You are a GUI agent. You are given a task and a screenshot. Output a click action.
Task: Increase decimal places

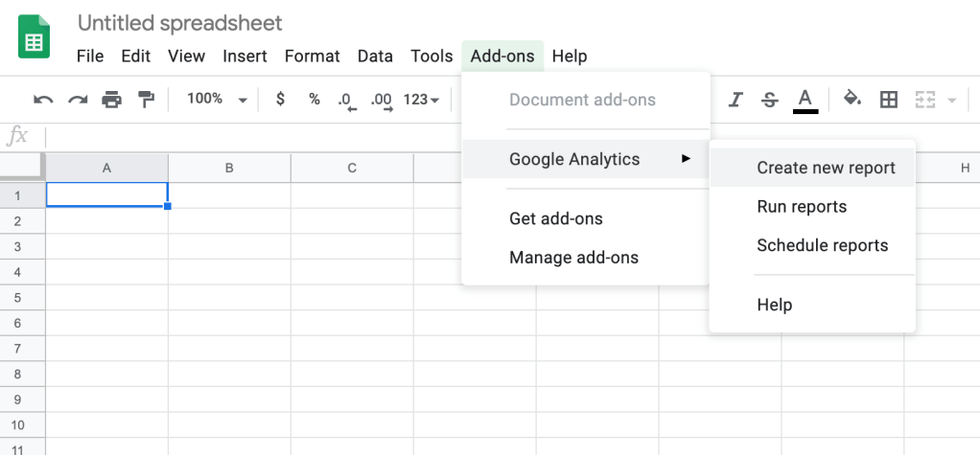382,102
